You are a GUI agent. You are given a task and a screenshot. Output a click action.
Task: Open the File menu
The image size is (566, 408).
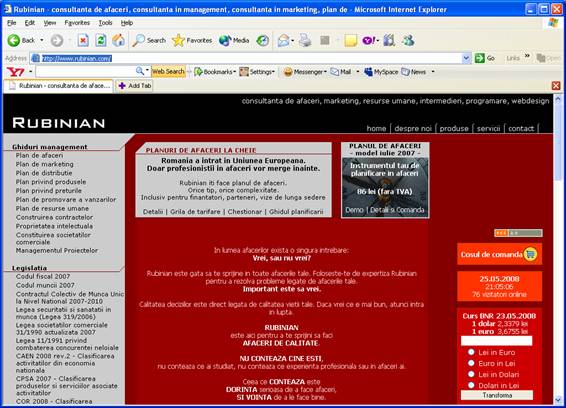tap(12, 23)
